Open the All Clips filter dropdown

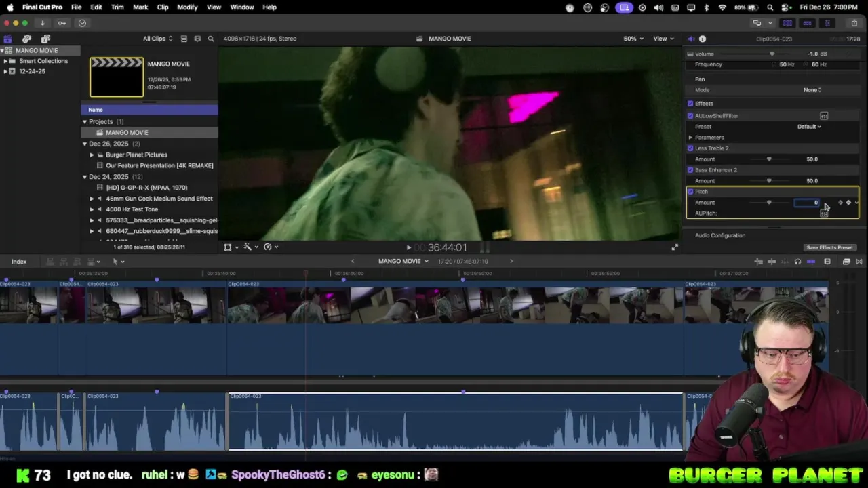click(157, 39)
